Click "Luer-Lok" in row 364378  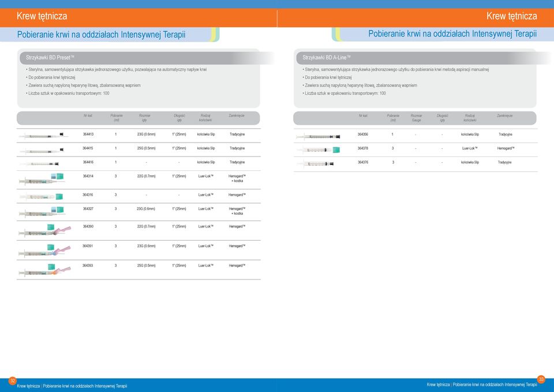click(470, 148)
